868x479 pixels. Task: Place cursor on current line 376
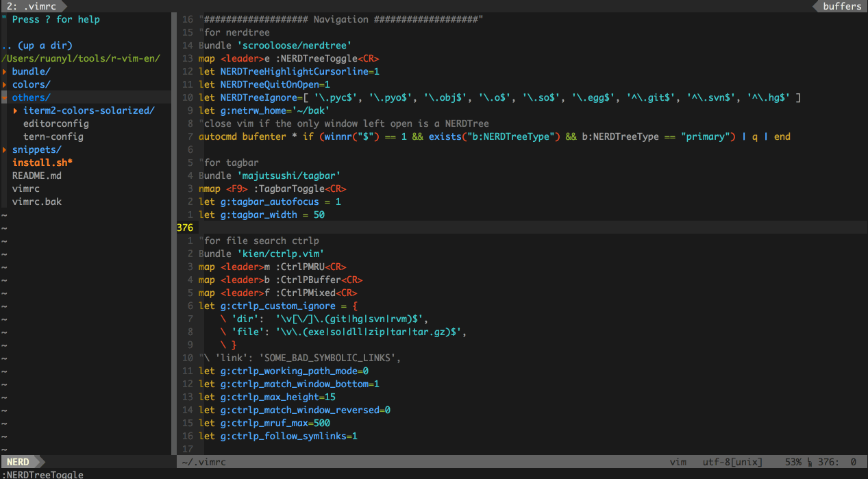(522, 228)
